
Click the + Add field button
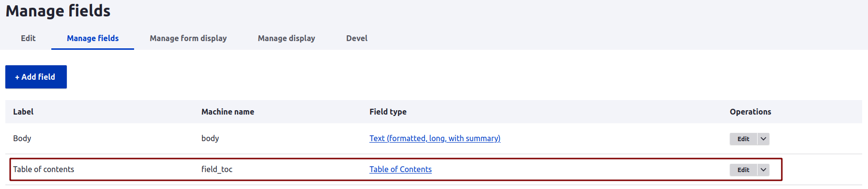point(36,77)
